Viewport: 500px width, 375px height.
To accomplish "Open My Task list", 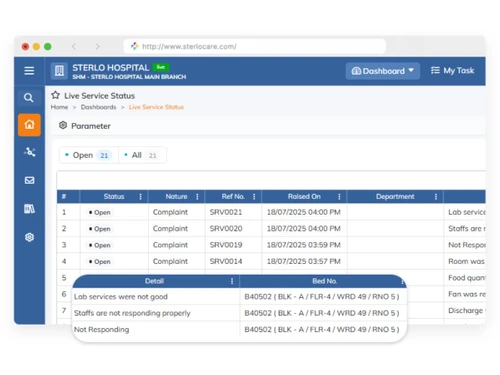I will click(452, 70).
